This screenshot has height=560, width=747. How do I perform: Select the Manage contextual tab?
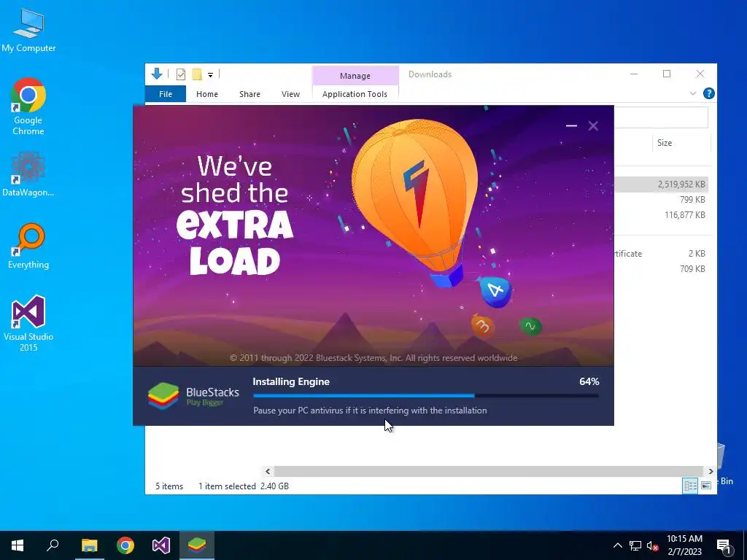click(x=355, y=76)
